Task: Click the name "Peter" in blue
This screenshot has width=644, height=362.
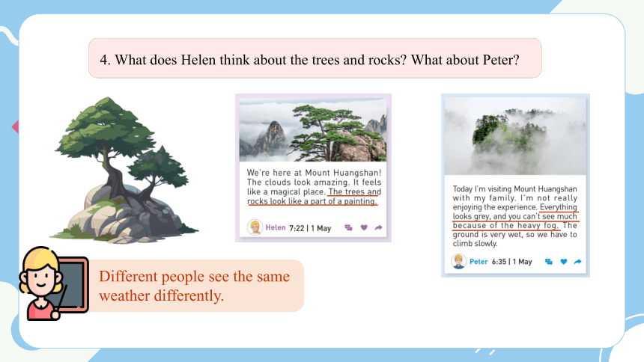Action: (479, 262)
